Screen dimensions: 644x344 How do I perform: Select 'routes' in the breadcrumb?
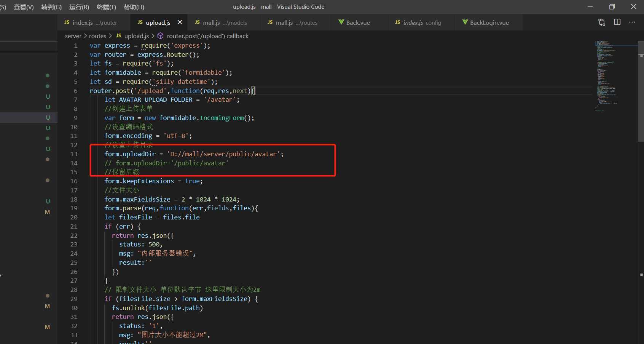point(97,36)
